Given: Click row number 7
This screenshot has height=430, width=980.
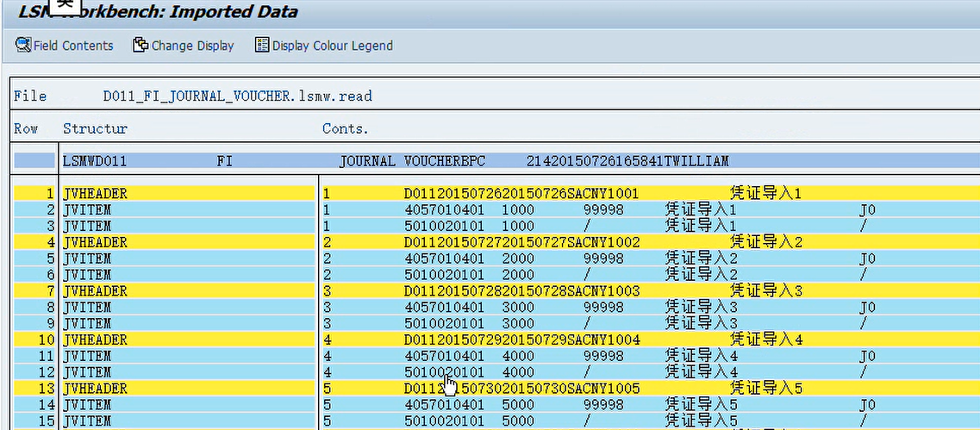Looking at the screenshot, I should click(52, 291).
